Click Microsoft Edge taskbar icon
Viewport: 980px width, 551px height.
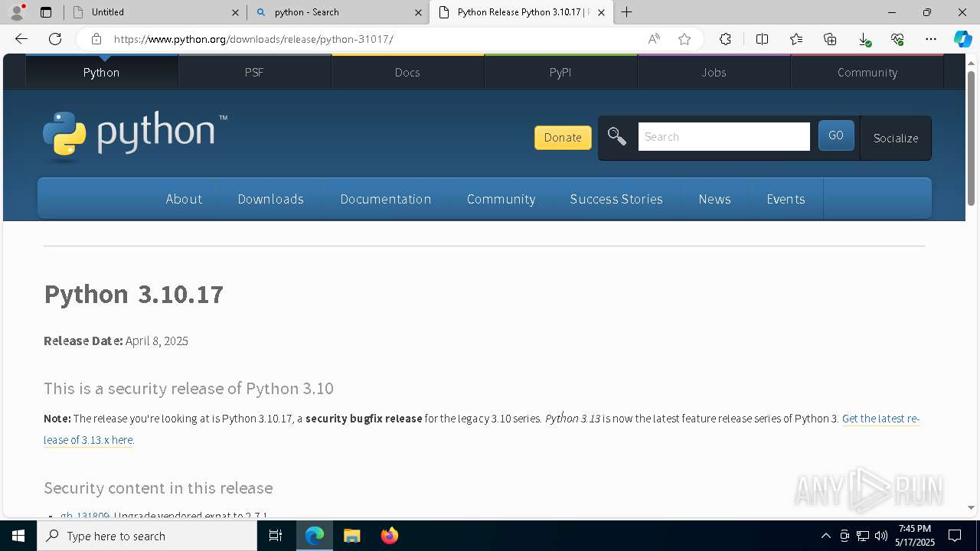315,536
